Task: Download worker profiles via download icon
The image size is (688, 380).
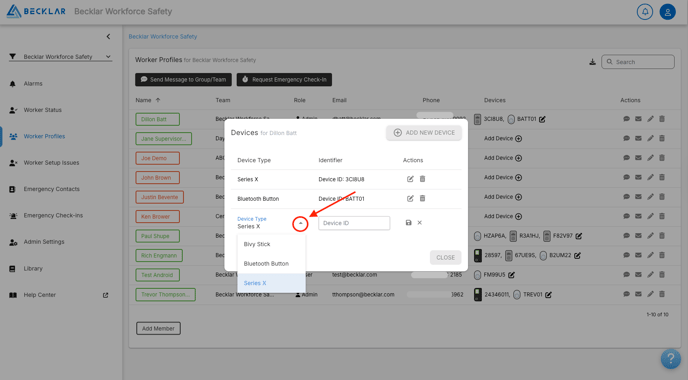Action: point(592,62)
